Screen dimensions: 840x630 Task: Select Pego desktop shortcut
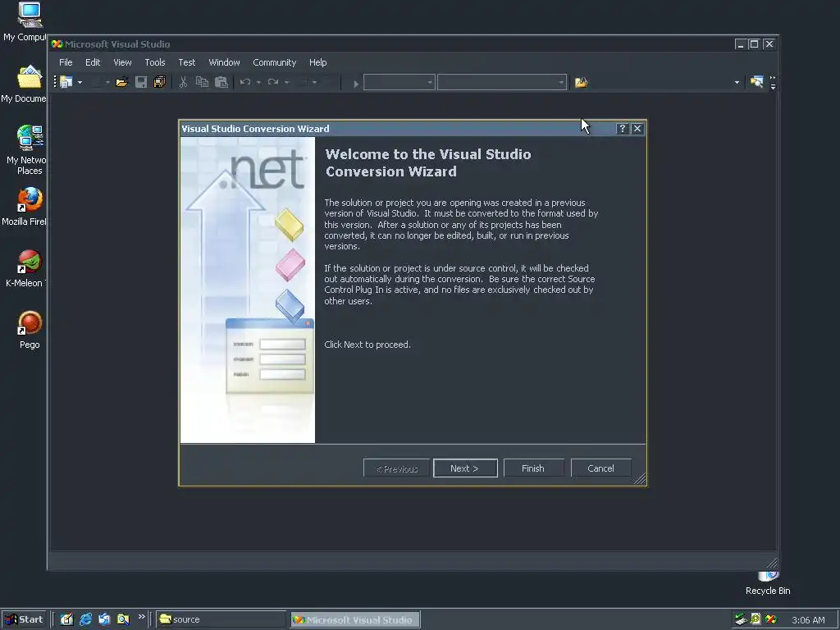point(30,330)
